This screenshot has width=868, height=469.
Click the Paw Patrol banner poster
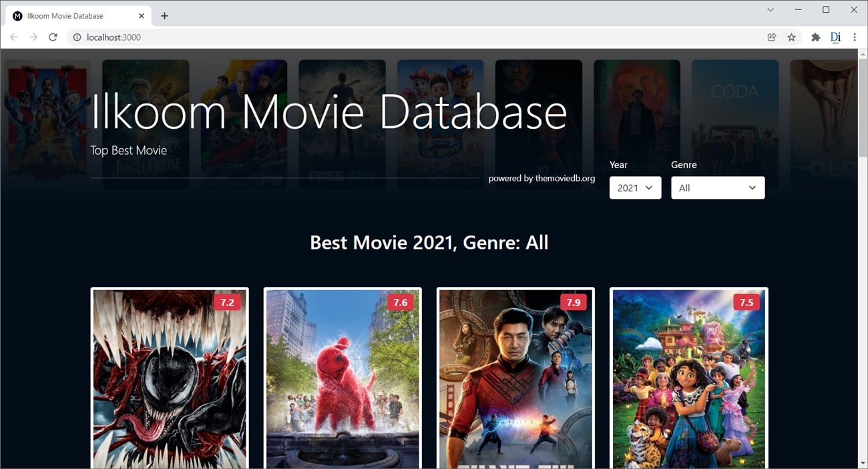coord(441,124)
